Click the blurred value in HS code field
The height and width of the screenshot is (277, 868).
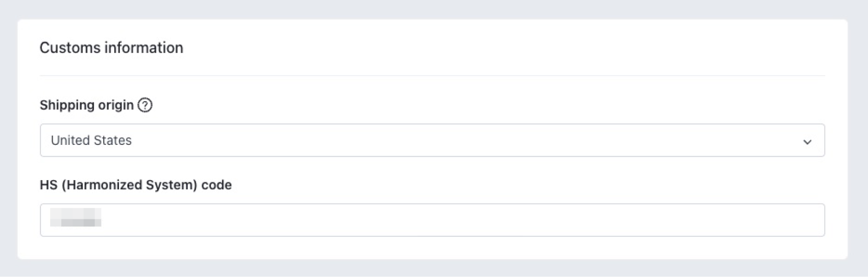76,217
